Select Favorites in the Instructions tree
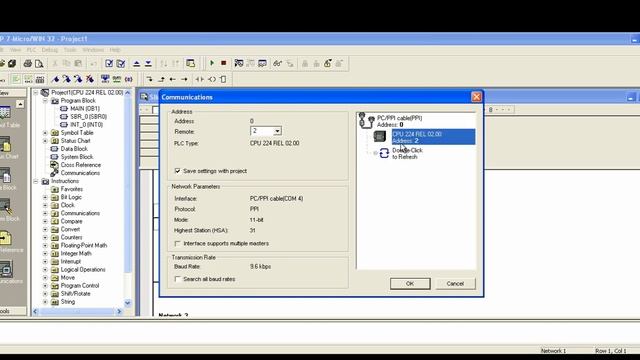The image size is (640, 360). click(x=71, y=189)
